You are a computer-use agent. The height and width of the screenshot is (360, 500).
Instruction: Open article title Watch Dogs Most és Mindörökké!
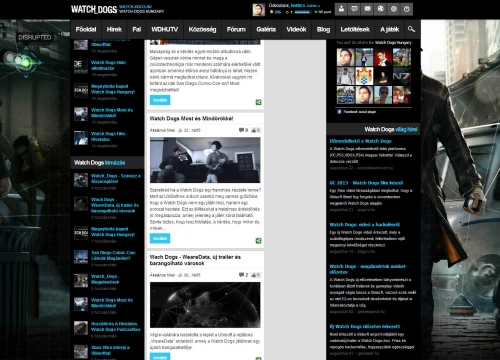coord(191,118)
